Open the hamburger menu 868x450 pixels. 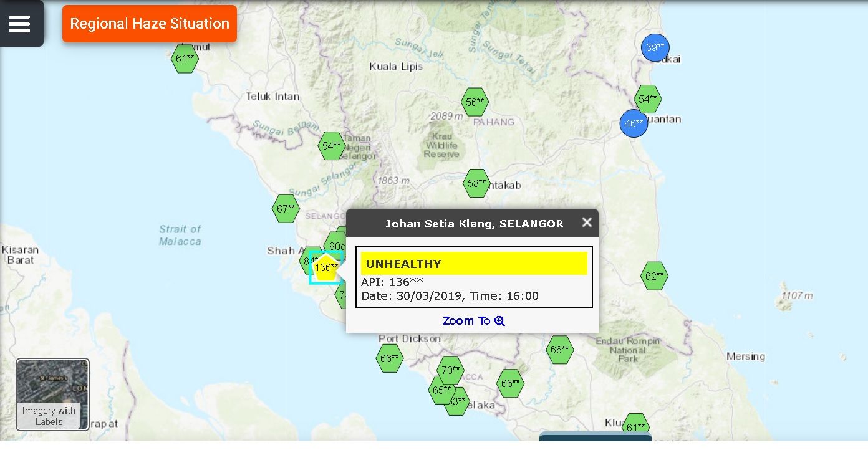click(x=19, y=24)
